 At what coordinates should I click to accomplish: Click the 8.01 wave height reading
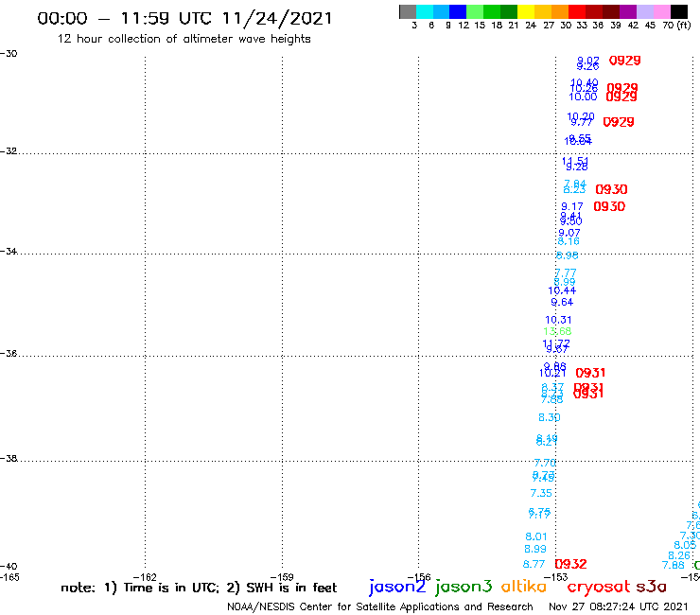[x=535, y=536]
